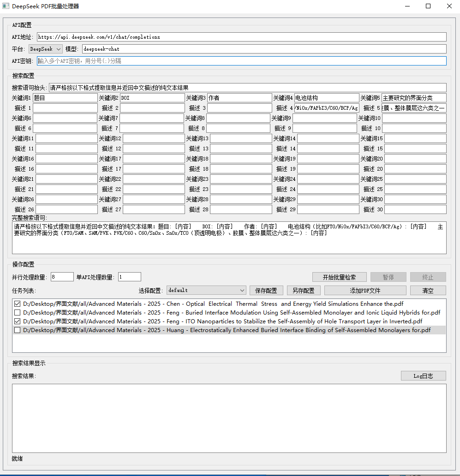
Task: Focus the API密钥 input field
Action: (241, 61)
